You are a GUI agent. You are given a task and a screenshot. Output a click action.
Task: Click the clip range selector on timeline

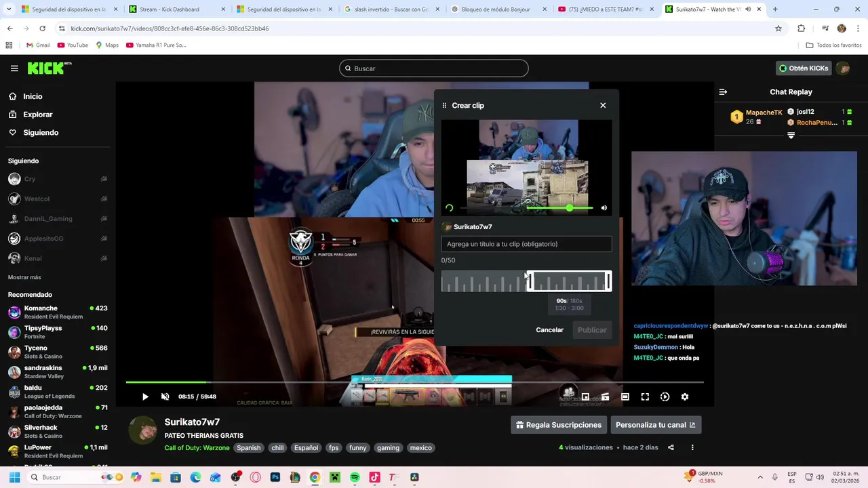coord(569,281)
